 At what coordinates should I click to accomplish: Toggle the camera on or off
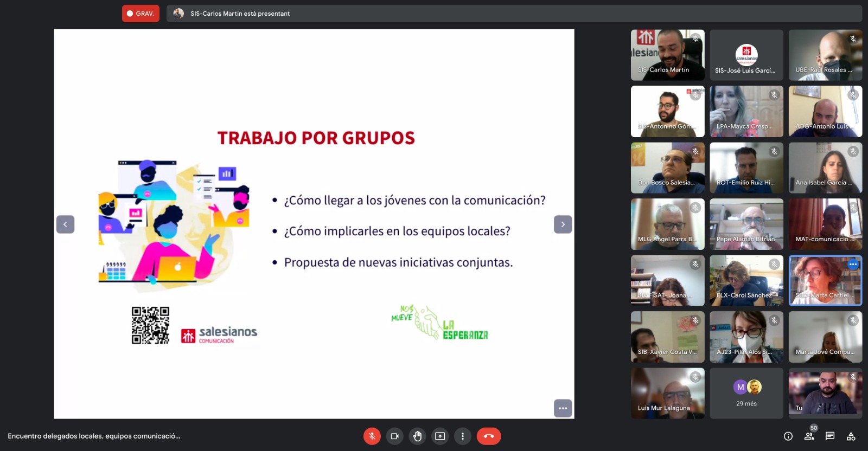[x=394, y=436]
